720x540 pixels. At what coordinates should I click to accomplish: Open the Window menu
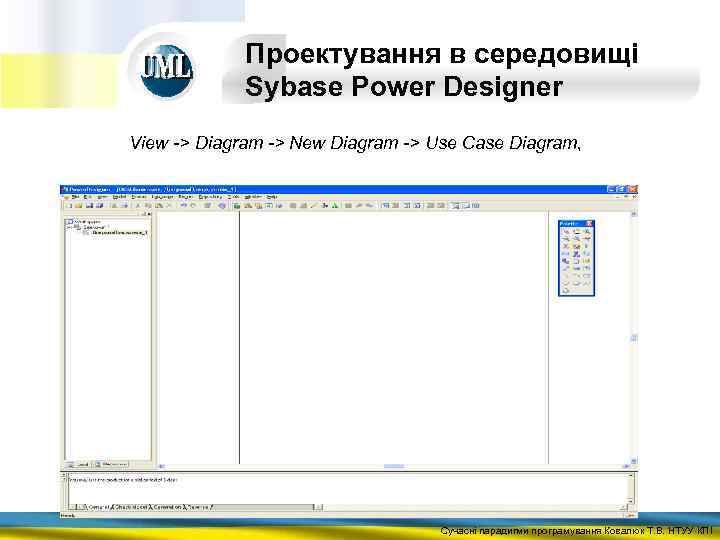click(253, 197)
